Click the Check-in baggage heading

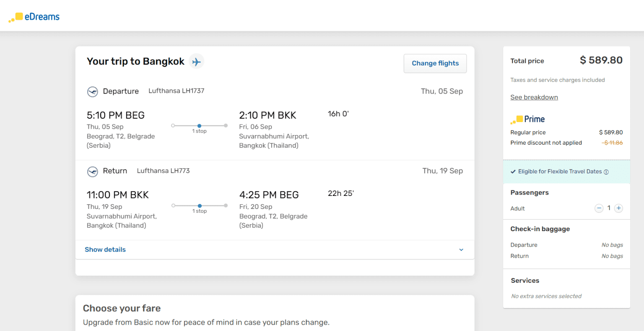tap(540, 229)
